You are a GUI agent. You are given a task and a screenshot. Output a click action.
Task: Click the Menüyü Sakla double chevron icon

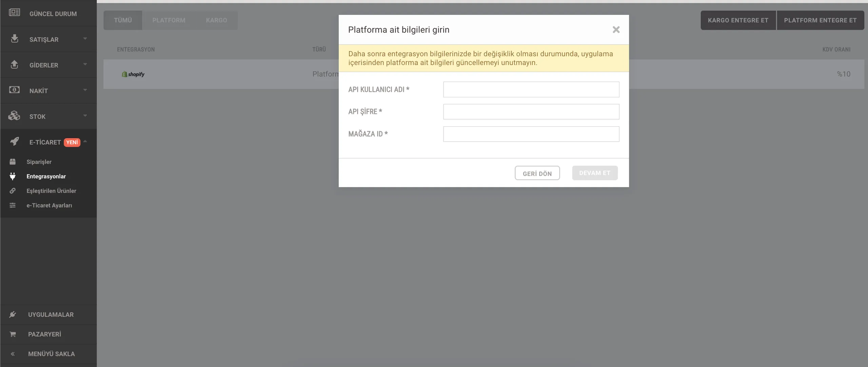coord(13,354)
